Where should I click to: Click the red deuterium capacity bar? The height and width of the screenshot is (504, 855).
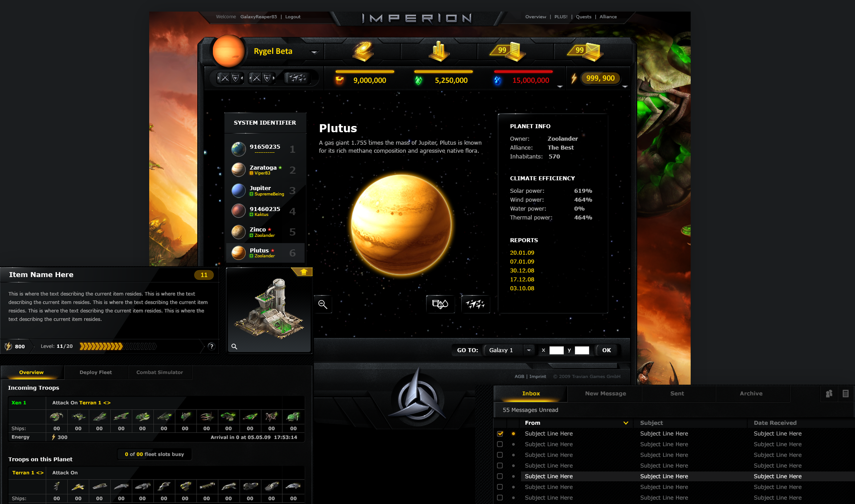point(523,71)
